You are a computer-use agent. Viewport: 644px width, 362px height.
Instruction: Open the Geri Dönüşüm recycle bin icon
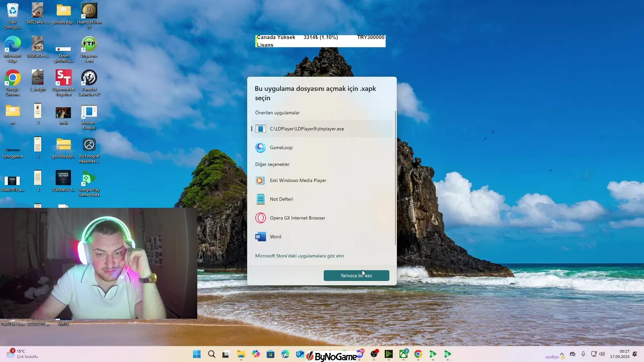point(13,16)
